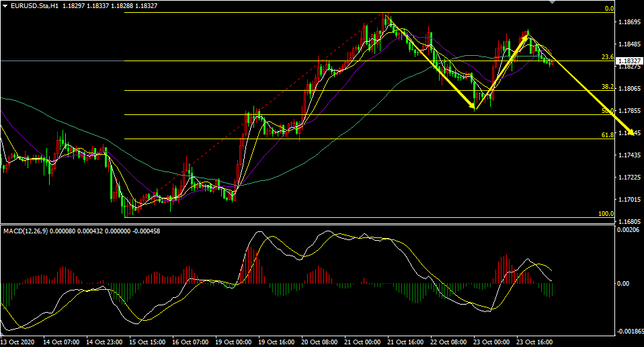Click the EURUSD.Sta,H1 chart title
This screenshot has height=347, width=644.
35,6
